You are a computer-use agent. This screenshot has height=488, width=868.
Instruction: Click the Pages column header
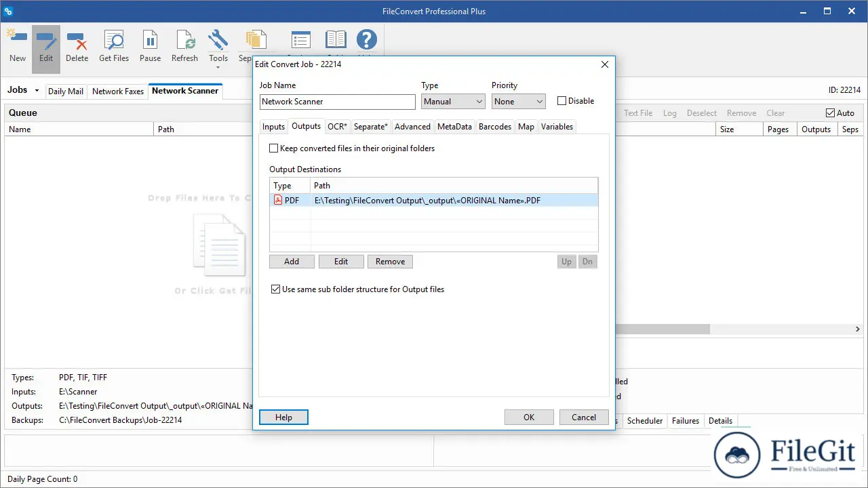pos(780,129)
